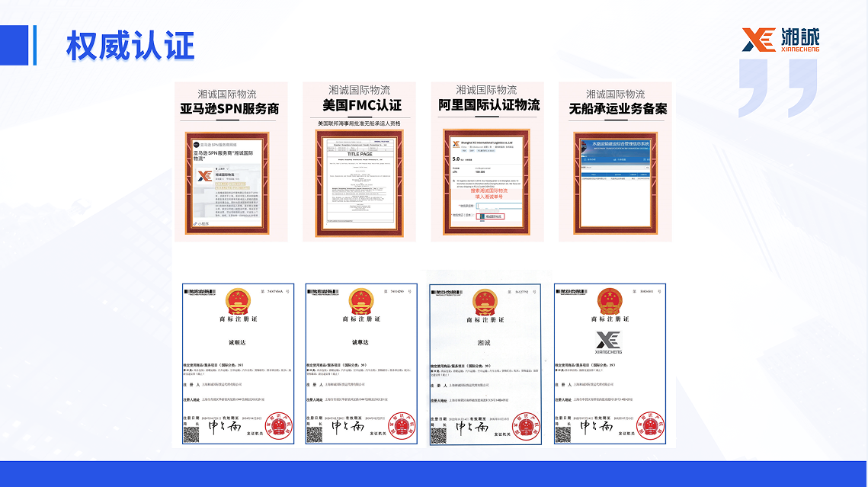Viewport: 868px width, 487px height.
Task: Open the 亚马逊SPN服务商 certificate image
Action: [x=227, y=183]
